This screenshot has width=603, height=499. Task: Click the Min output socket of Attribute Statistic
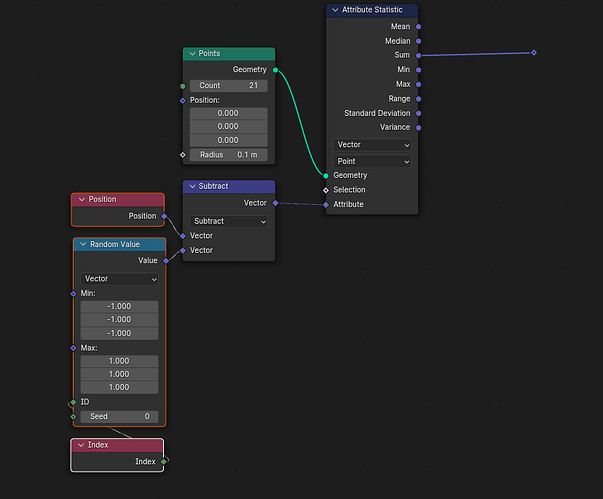(x=418, y=70)
